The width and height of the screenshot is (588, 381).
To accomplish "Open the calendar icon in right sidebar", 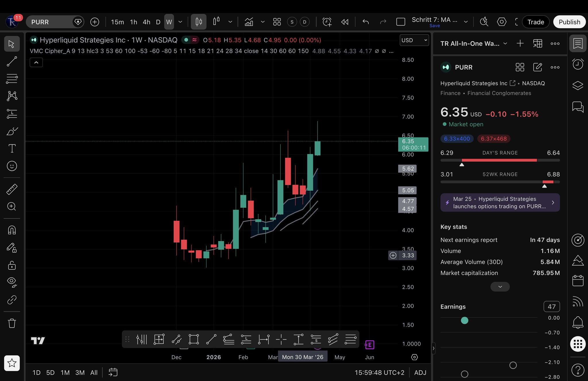I will 578,280.
